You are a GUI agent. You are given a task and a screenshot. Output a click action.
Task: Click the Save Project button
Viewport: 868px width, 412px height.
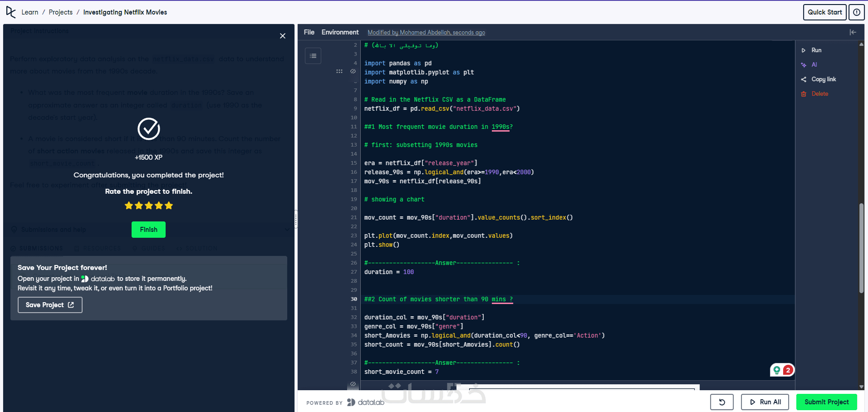point(50,305)
